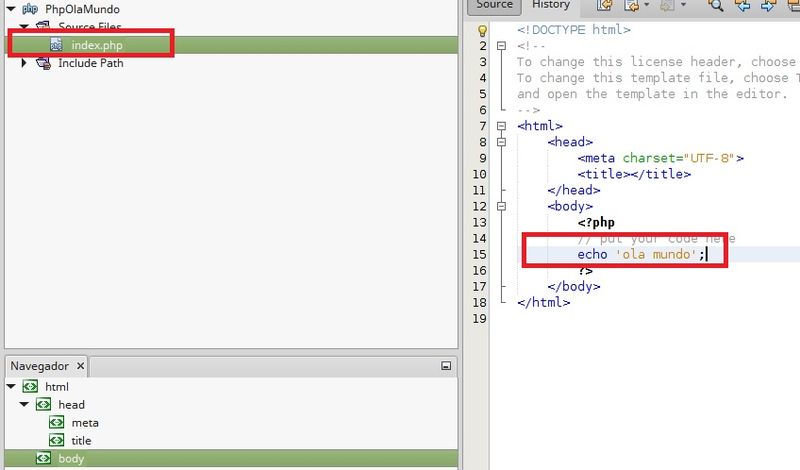Click the meta charset="UTF-8" code line

click(x=661, y=158)
